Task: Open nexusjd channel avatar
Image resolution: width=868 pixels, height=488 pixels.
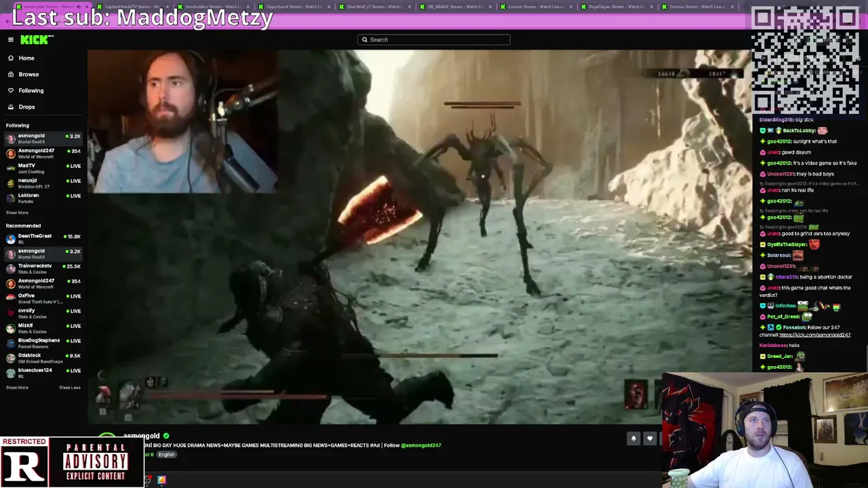Action: 11,184
